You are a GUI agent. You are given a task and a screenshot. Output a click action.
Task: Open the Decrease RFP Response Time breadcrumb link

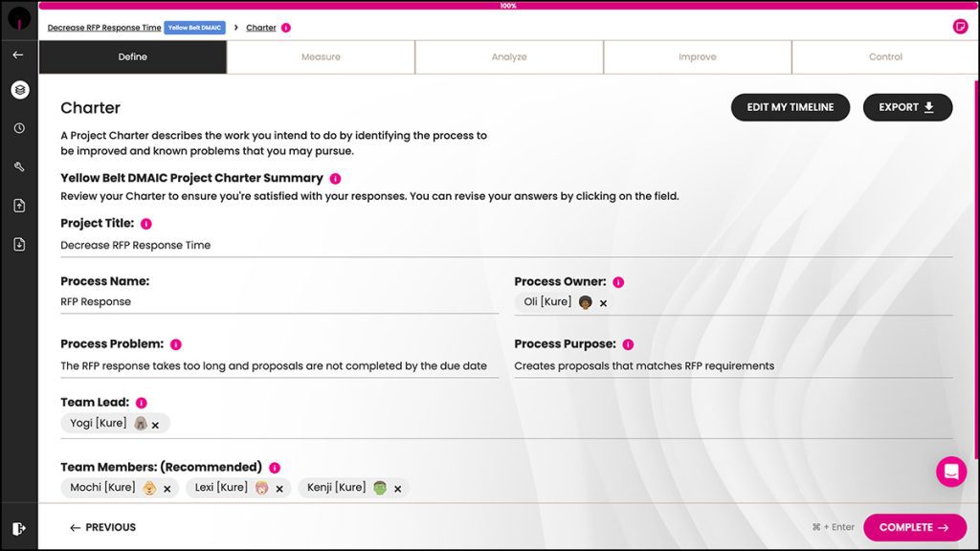click(104, 28)
